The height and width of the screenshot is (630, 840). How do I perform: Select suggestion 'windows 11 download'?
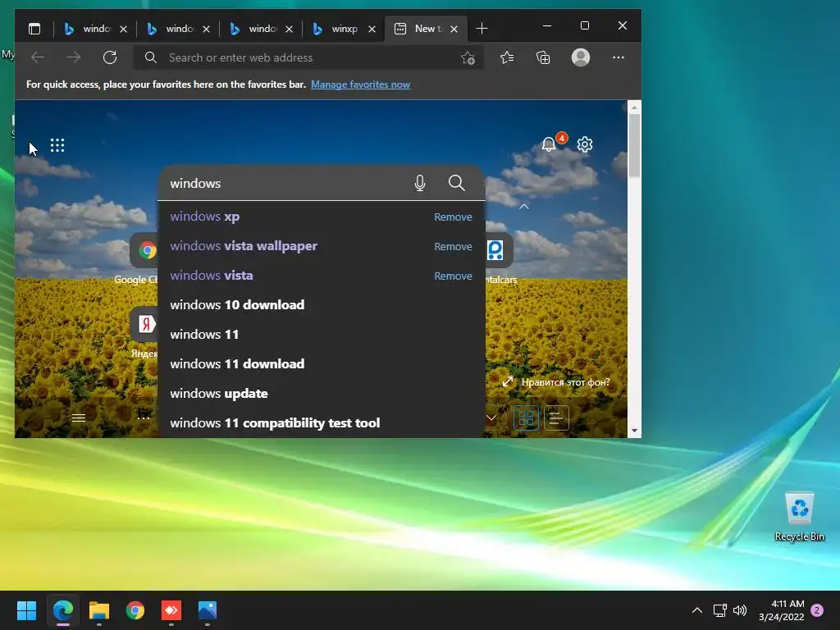pyautogui.click(x=322, y=363)
